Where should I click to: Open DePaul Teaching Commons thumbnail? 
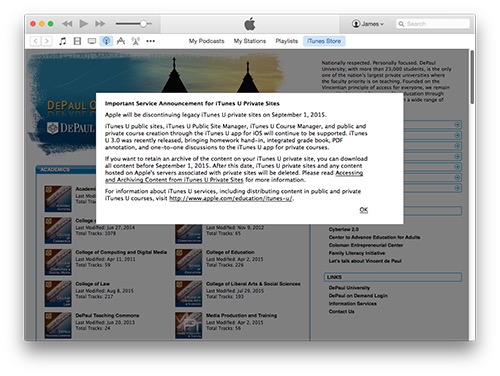click(58, 325)
